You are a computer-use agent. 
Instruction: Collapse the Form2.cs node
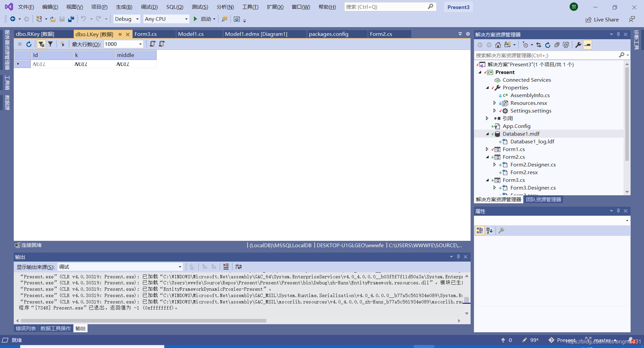[487, 157]
